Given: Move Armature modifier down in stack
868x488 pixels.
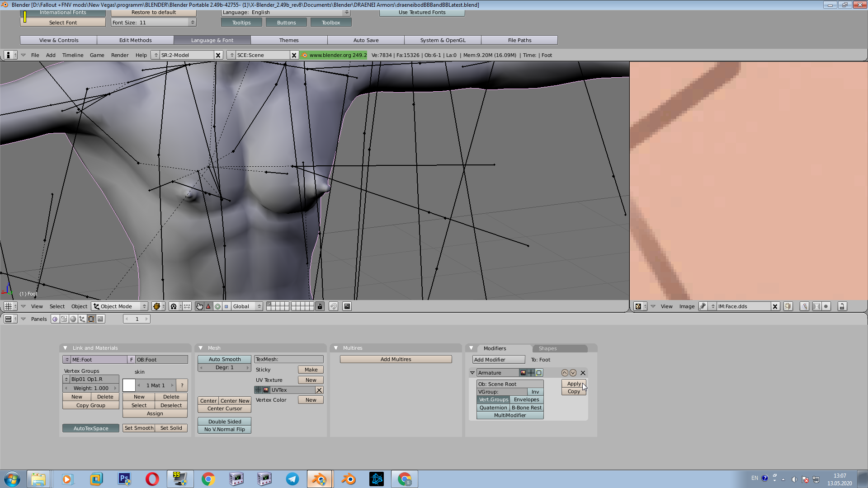Looking at the screenshot, I should point(573,373).
